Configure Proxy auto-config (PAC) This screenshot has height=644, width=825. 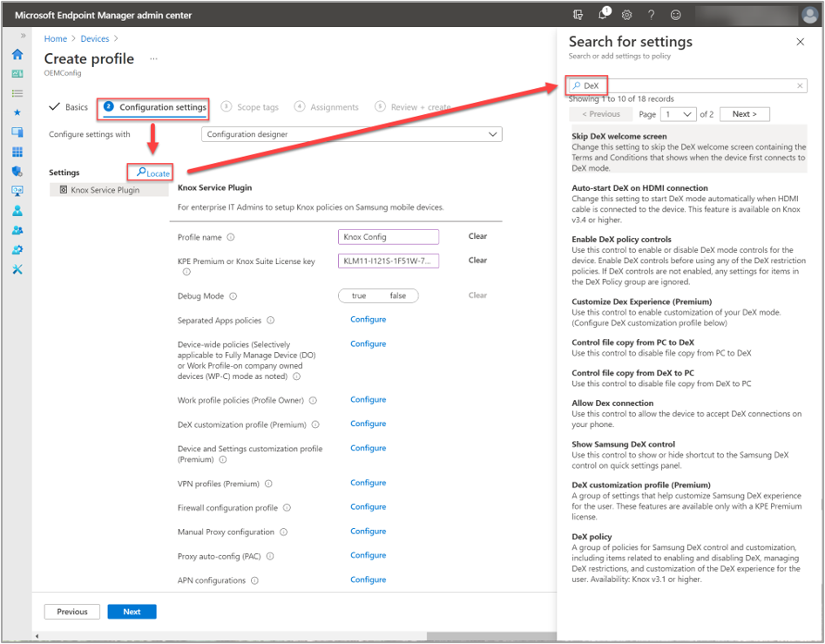[369, 555]
